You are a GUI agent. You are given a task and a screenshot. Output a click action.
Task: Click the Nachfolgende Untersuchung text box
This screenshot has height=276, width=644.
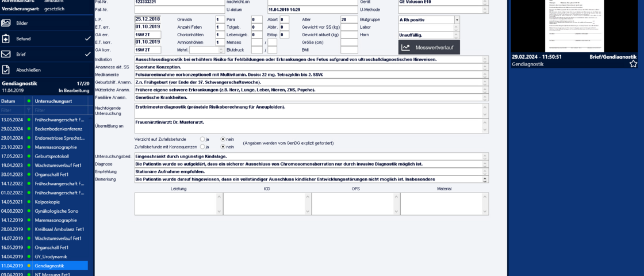tap(311, 110)
